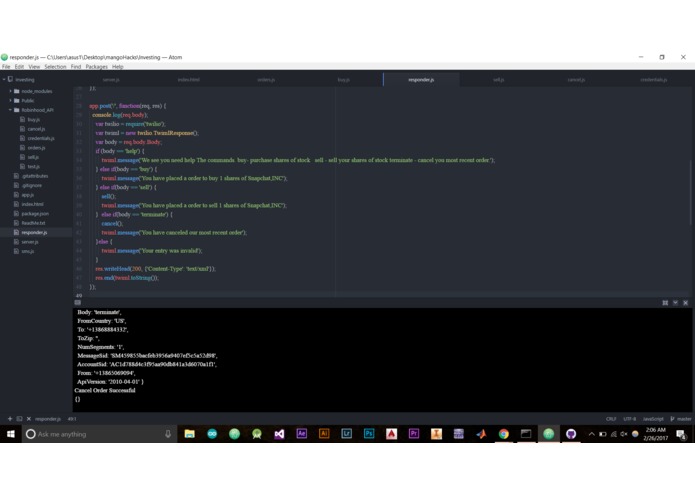Screen dimensions: 695x494
Task: Open the File menu
Action: tap(6, 67)
